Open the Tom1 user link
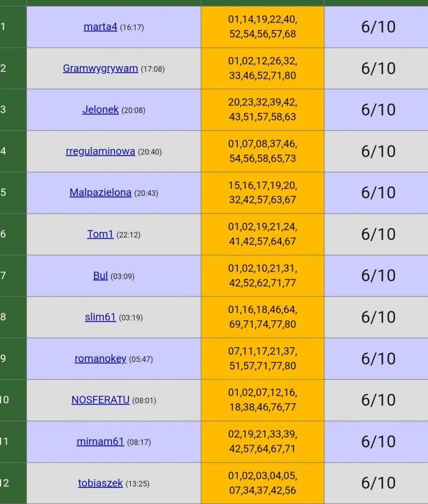 (x=100, y=234)
